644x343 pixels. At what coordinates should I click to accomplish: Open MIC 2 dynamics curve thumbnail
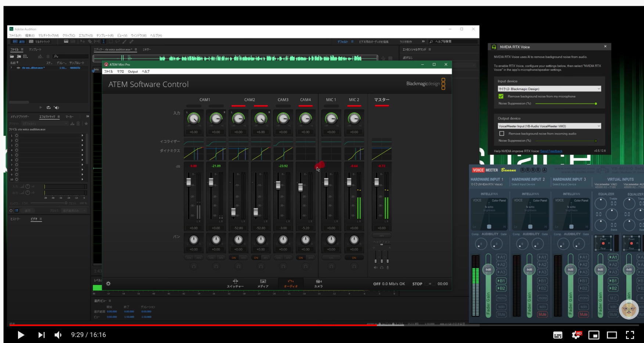354,154
